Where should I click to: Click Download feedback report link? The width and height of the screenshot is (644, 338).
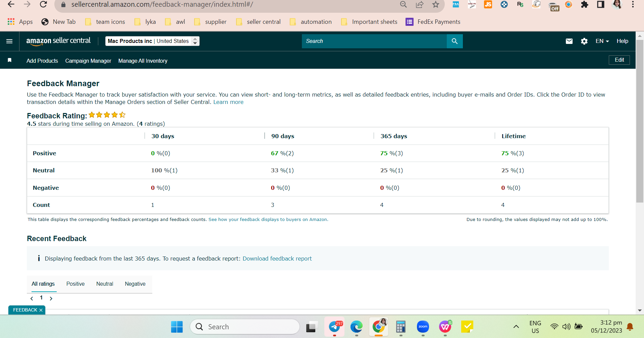[277, 259]
